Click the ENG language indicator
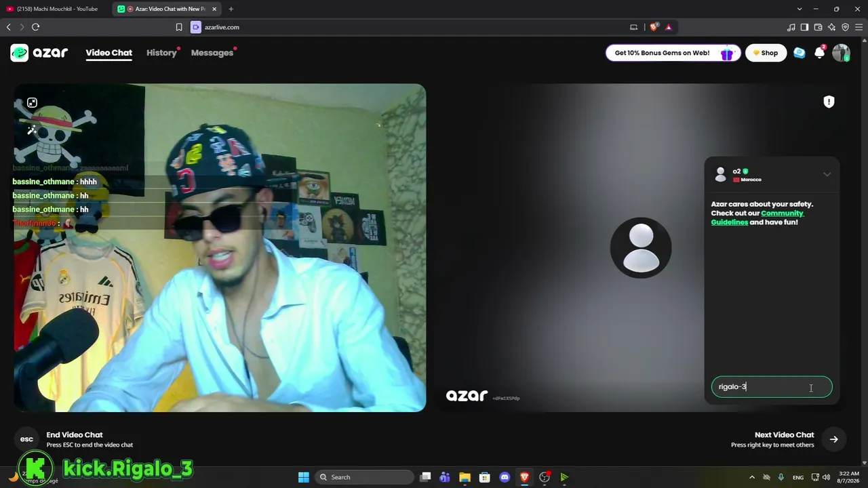Viewport: 868px width, 488px height. 798,478
